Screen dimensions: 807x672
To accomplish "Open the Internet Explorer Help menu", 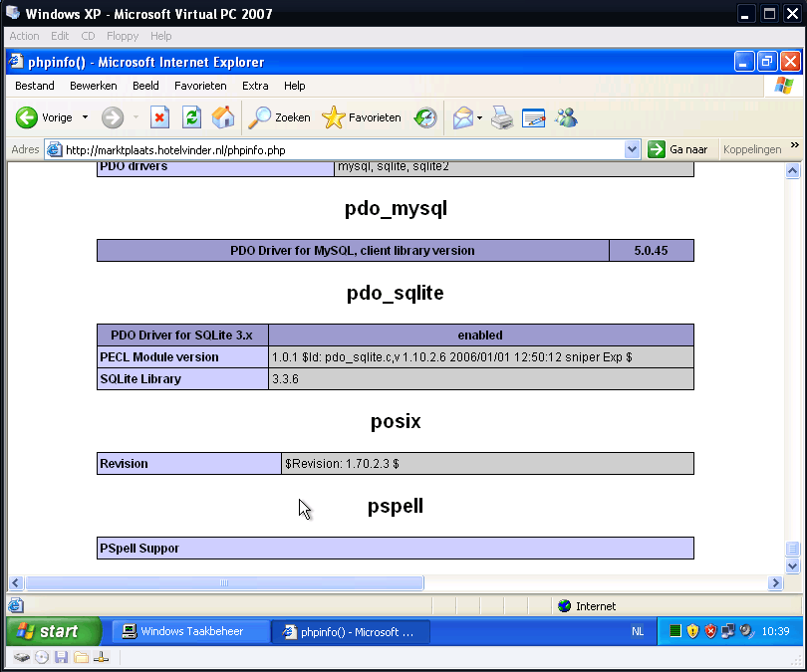I will 294,86.
